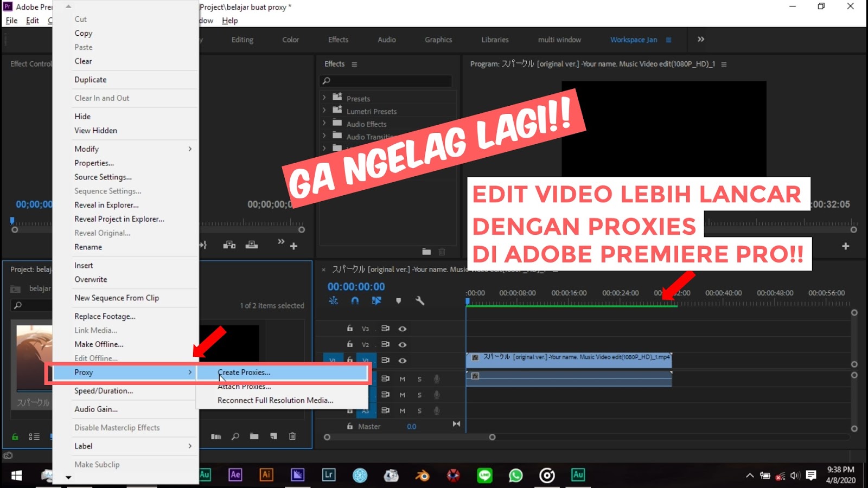
Task: Expand the Lumetri Presets folder
Action: 324,110
